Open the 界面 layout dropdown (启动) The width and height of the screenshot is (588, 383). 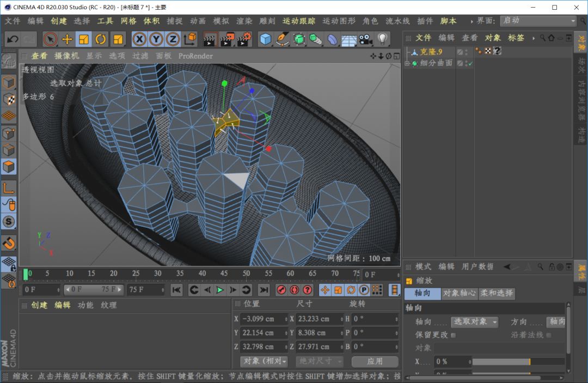point(538,21)
